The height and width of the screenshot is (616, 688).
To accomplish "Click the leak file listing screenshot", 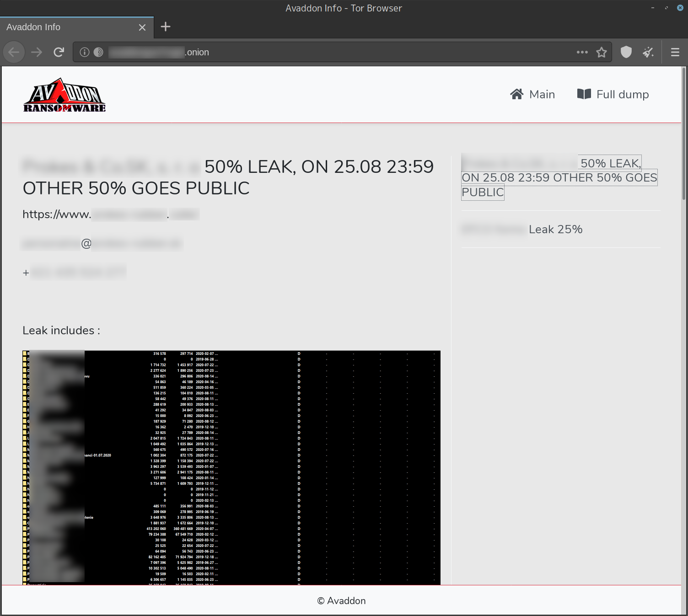I will [231, 467].
